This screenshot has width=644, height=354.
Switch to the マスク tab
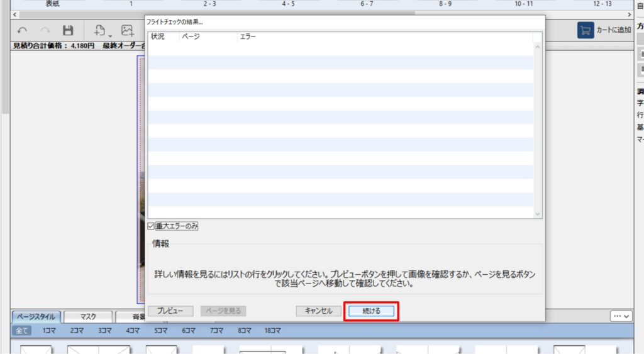(88, 317)
